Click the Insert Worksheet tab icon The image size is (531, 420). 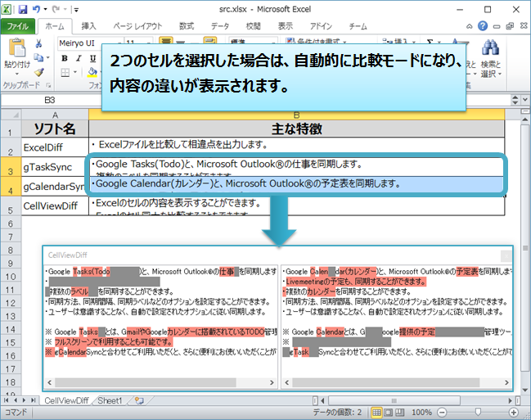click(x=139, y=400)
